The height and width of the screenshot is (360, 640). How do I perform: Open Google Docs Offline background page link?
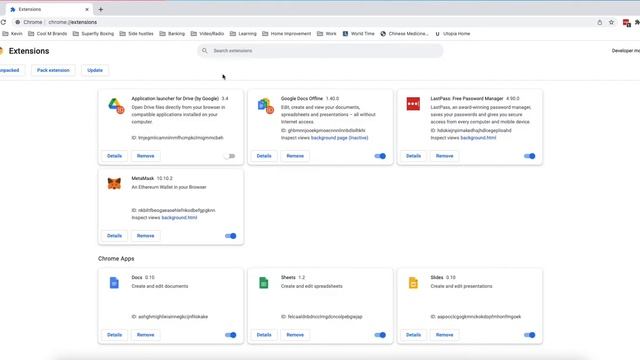click(x=339, y=138)
